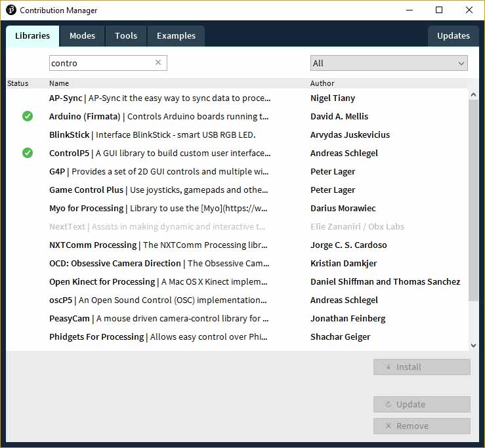Select OCD: Obsessive Camera Direction row
485x448 pixels.
pyautogui.click(x=237, y=264)
